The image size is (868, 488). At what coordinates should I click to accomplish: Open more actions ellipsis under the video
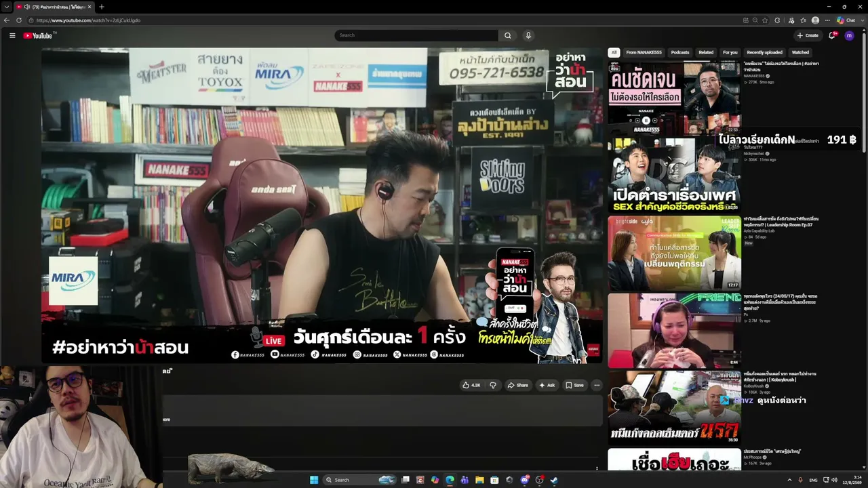[x=597, y=385]
